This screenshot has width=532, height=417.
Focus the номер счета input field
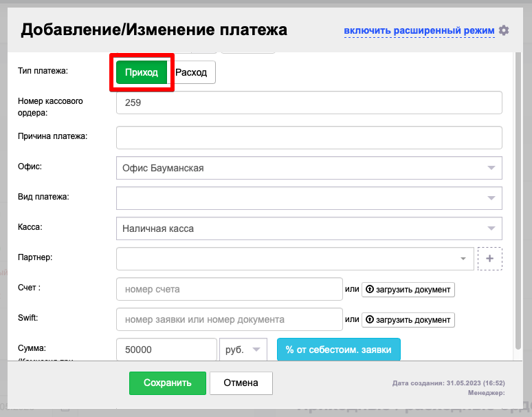pos(230,289)
